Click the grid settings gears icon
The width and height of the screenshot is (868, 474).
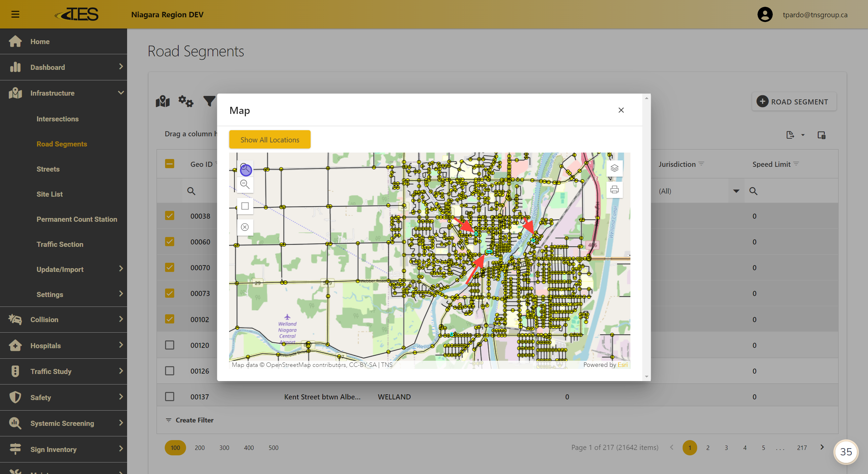click(x=186, y=101)
